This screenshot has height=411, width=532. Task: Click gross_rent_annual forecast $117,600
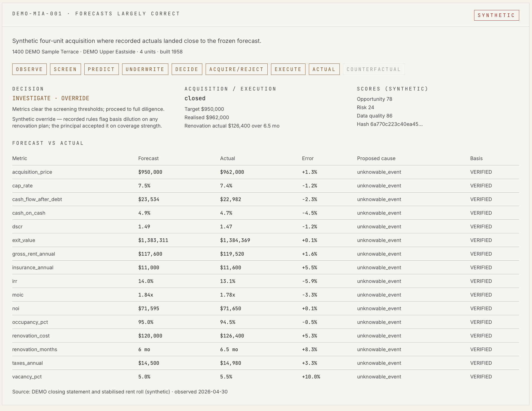point(150,254)
